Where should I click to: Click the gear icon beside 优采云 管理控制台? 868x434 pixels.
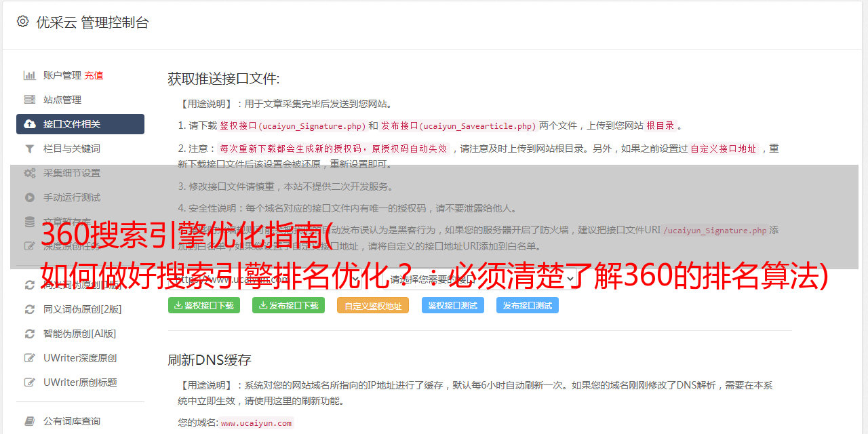point(22,22)
